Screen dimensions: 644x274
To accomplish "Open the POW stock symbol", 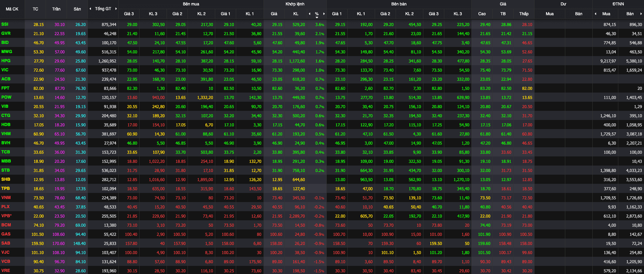I will [x=6, y=97].
